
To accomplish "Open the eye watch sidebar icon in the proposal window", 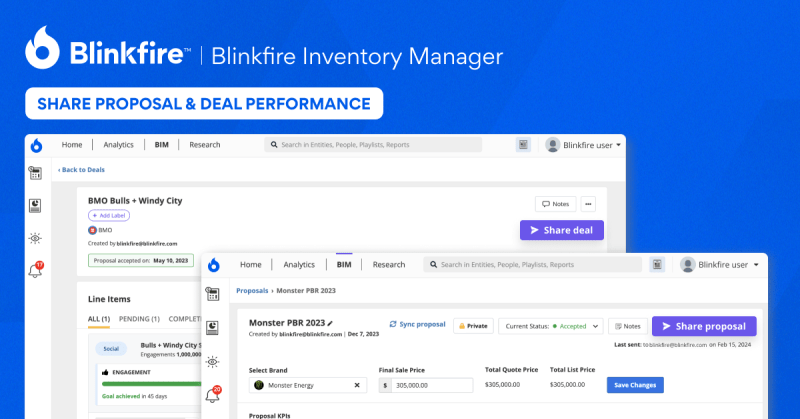I will tap(213, 362).
